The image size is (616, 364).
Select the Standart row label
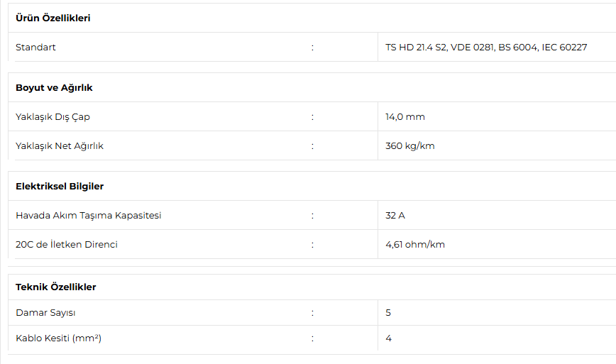point(35,47)
